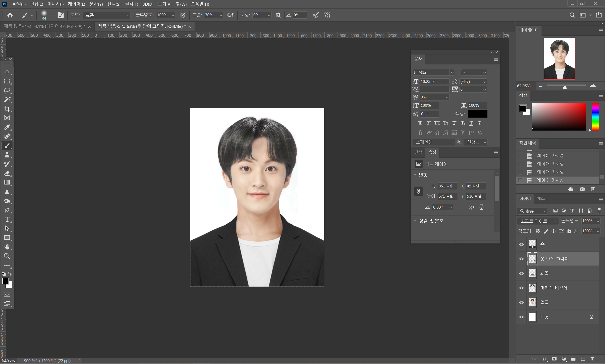Select the Zoom tool in toolbar

coord(7,256)
